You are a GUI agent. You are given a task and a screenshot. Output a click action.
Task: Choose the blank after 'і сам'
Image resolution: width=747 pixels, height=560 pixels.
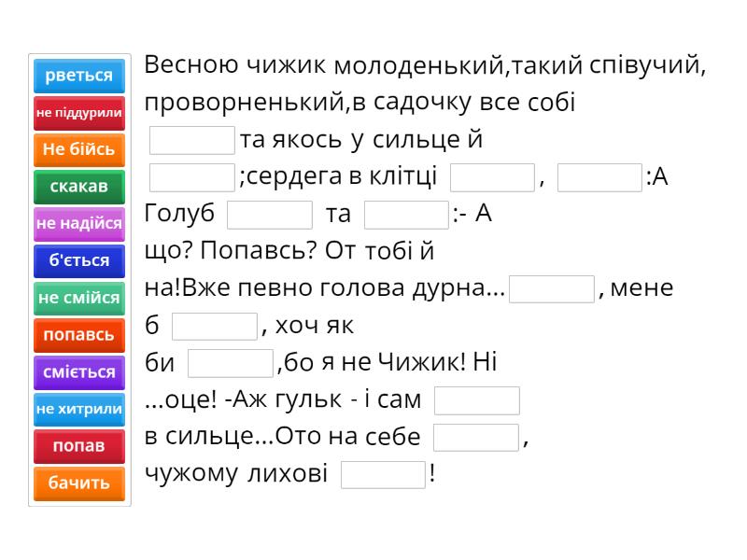tap(477, 400)
